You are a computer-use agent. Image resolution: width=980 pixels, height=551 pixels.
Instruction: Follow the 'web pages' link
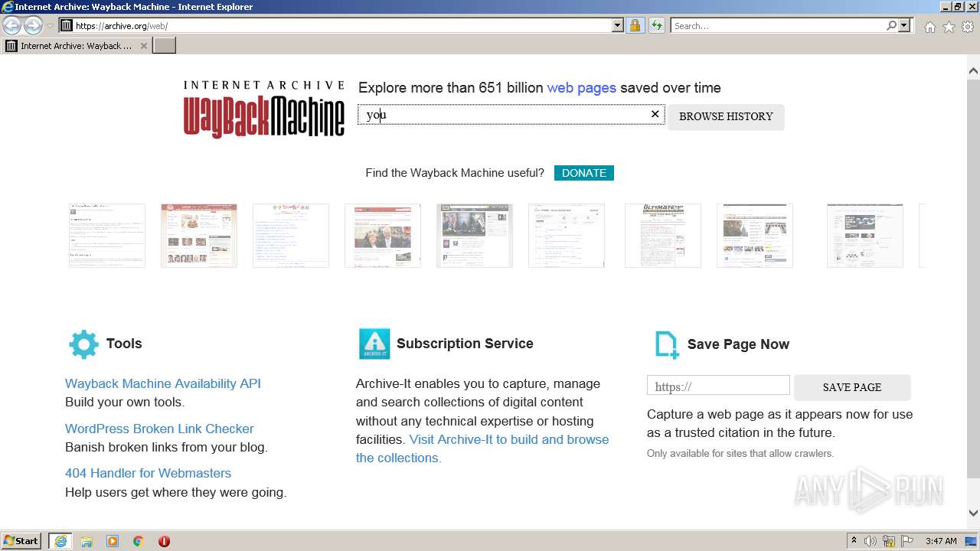581,87
